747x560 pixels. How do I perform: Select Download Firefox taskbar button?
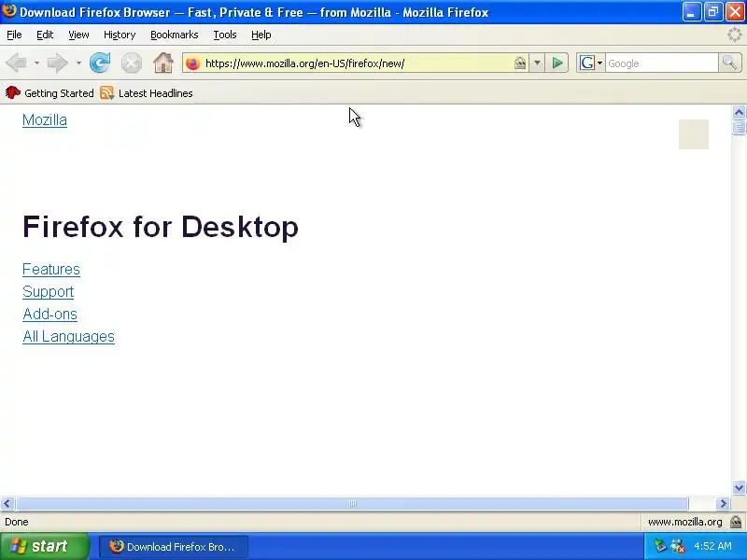point(174,547)
